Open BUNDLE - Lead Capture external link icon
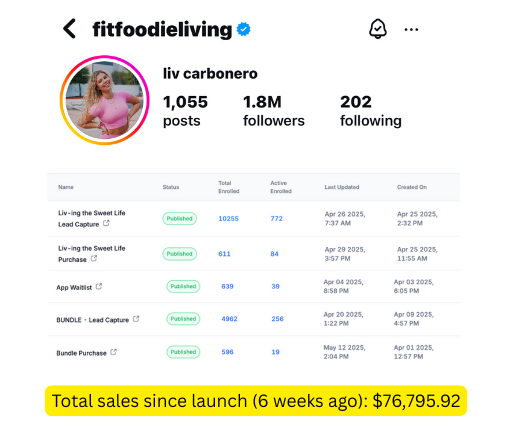 [x=136, y=319]
